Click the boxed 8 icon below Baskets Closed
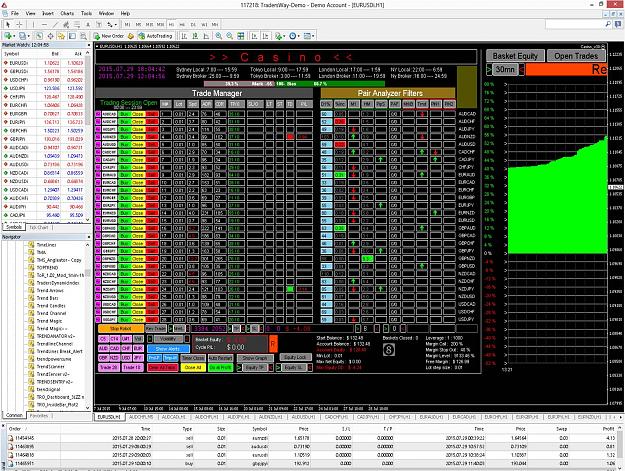Image resolution: width=625 pixels, height=471 pixels. click(389, 349)
